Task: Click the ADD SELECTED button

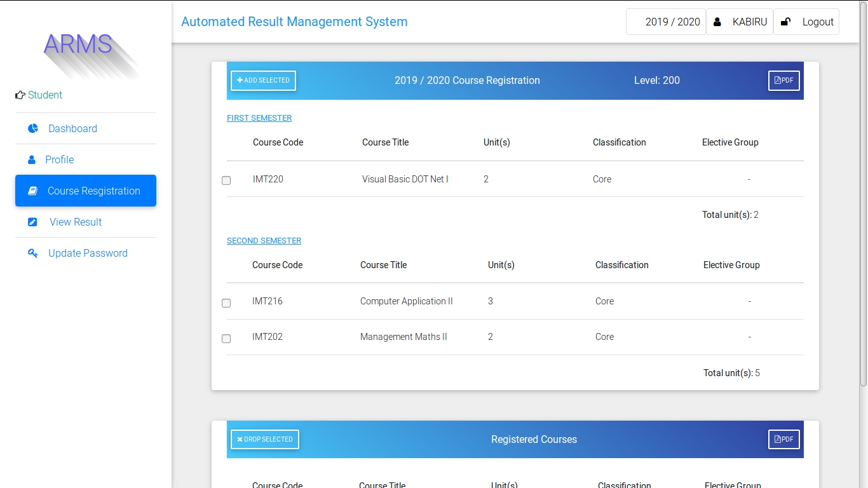Action: tap(263, 81)
